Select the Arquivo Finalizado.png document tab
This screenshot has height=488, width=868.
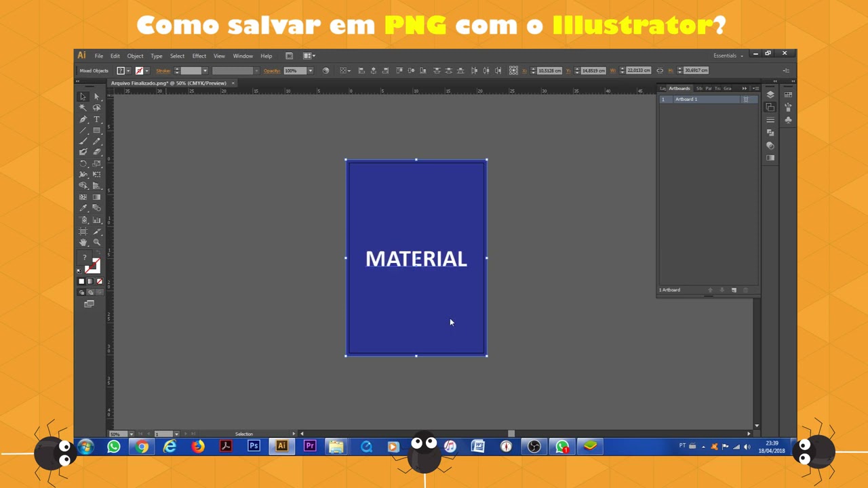point(169,83)
